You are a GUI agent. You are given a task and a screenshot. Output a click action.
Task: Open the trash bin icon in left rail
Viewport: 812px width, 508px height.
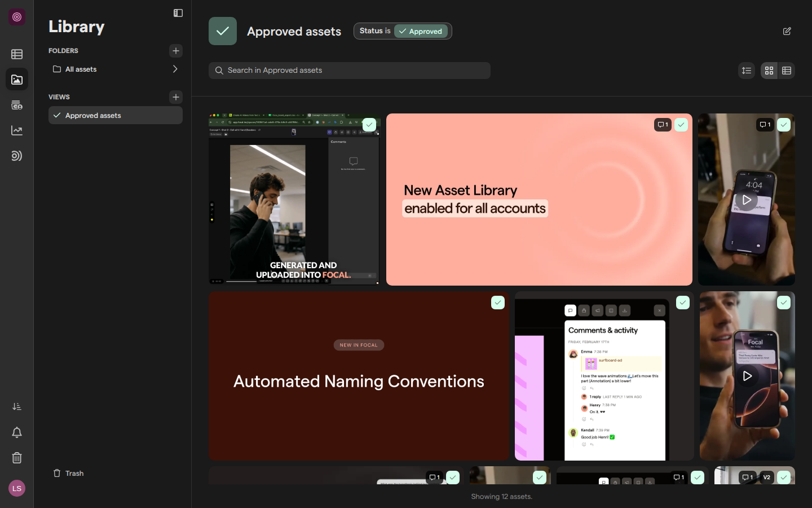(17, 458)
